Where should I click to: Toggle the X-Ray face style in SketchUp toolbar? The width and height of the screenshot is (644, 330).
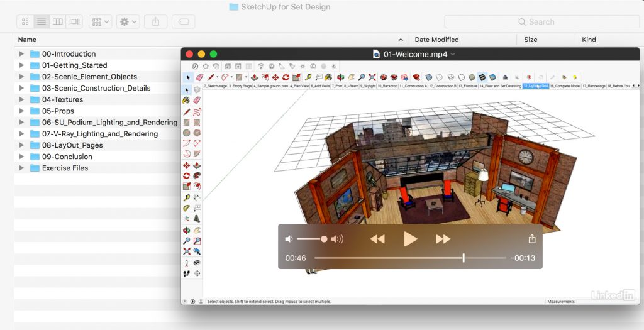tap(429, 77)
